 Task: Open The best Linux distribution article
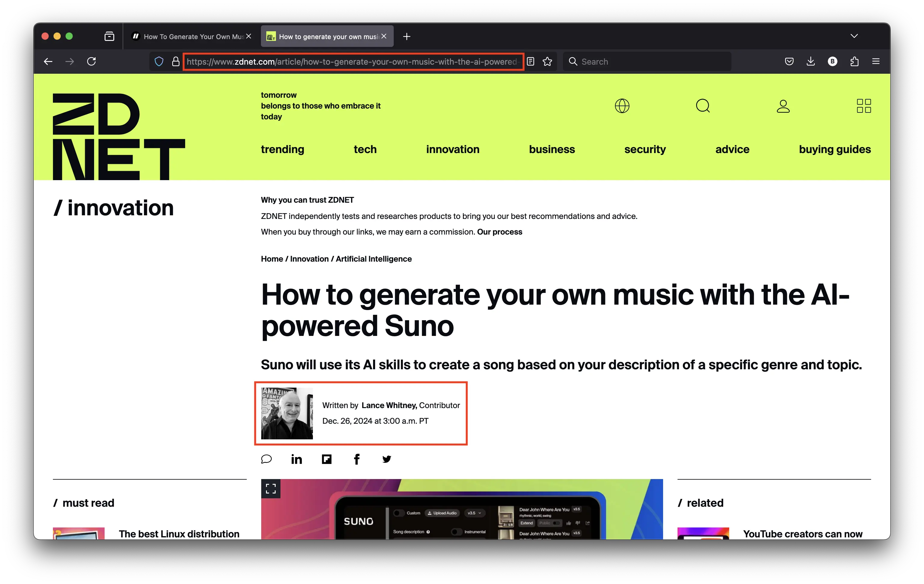coord(179,534)
